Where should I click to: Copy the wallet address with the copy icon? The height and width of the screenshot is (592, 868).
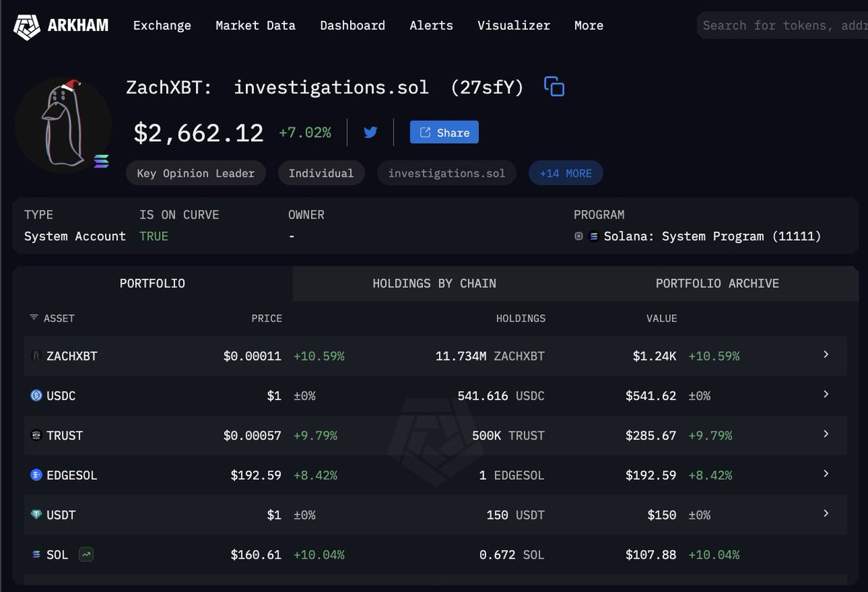pos(554,87)
